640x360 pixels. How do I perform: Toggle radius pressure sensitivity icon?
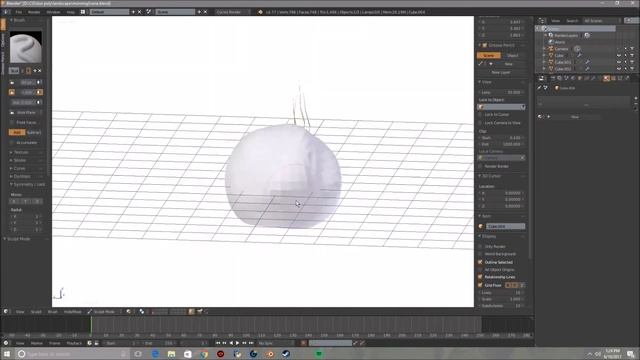tap(39, 82)
